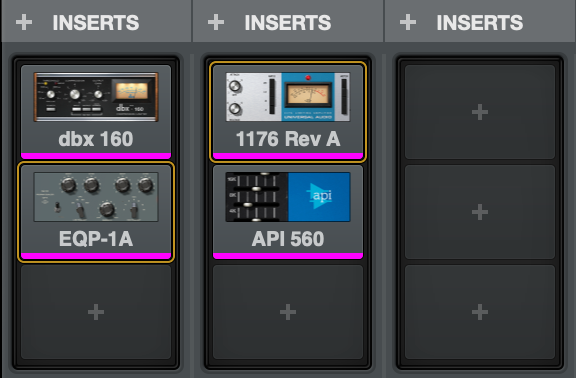Add a plugin in the empty slot below API 560
Image resolution: width=576 pixels, height=378 pixels.
(288, 312)
